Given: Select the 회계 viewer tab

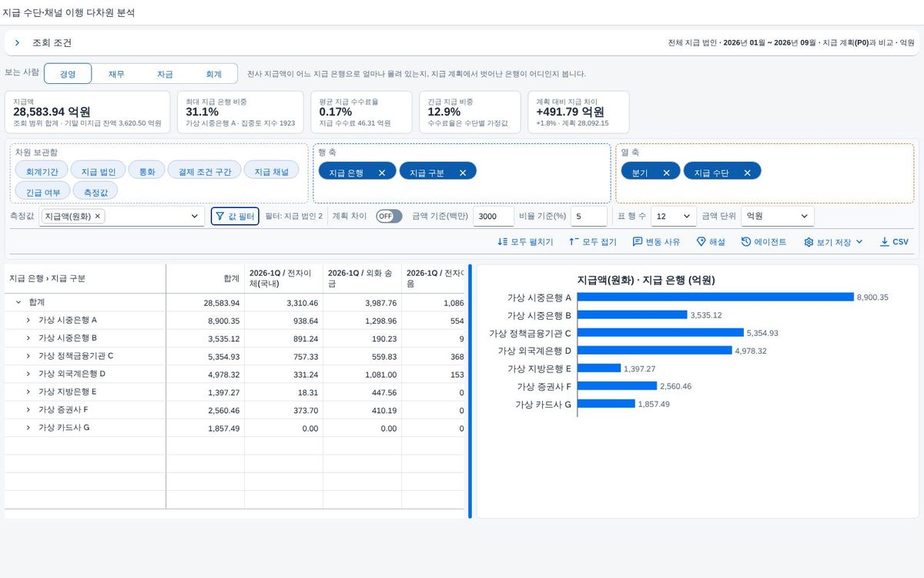Looking at the screenshot, I should [x=213, y=74].
